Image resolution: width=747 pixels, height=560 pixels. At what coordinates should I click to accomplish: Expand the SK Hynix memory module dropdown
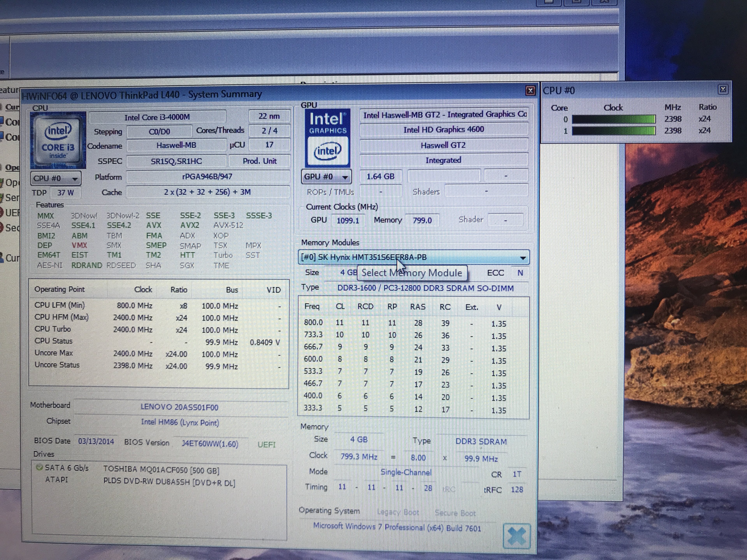(523, 258)
